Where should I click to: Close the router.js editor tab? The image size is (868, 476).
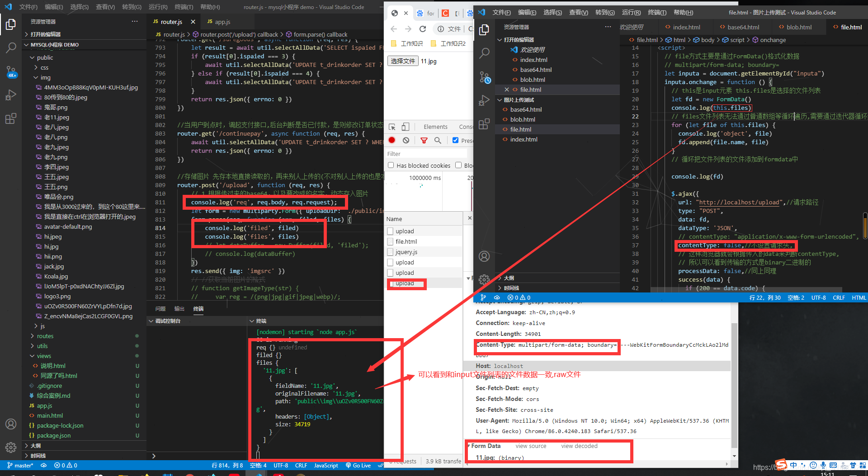point(193,22)
